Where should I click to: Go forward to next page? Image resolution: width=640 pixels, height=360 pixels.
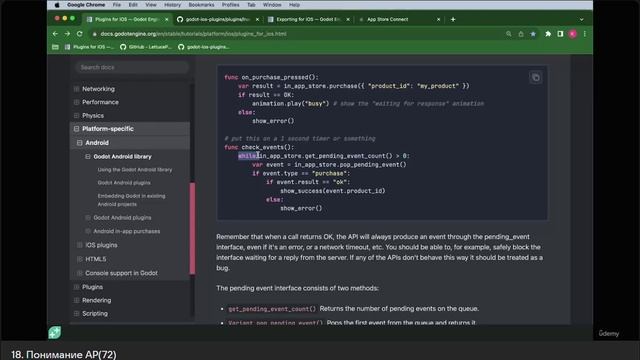click(67, 34)
